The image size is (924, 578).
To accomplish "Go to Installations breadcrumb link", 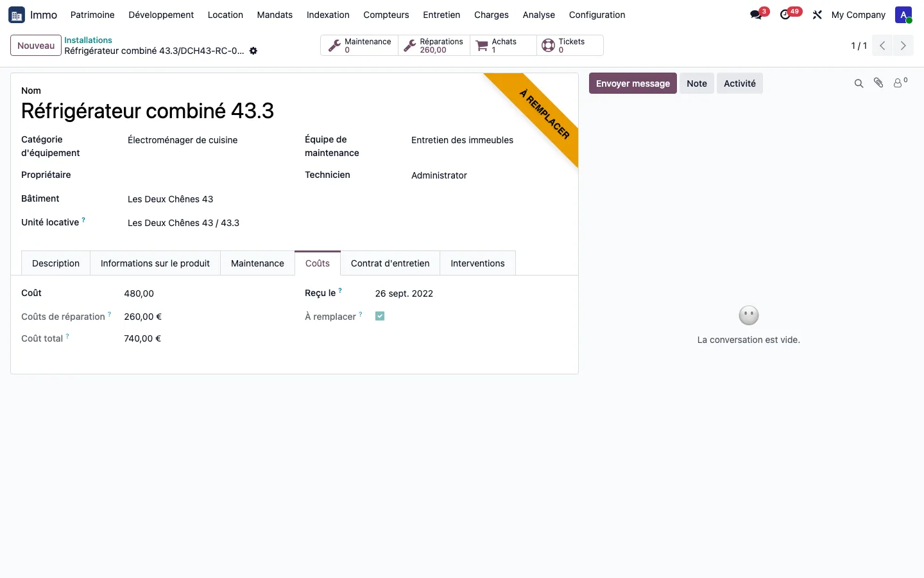I will click(88, 40).
